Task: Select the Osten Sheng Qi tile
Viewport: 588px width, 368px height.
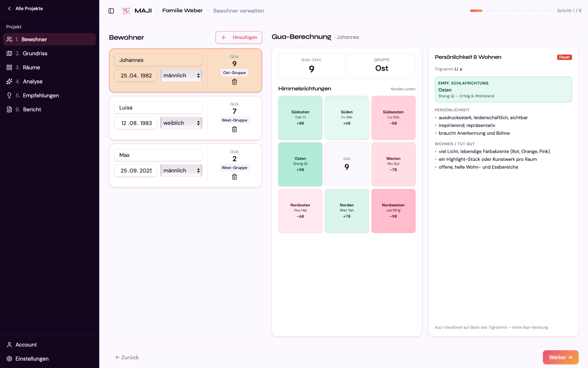Action: [x=300, y=164]
